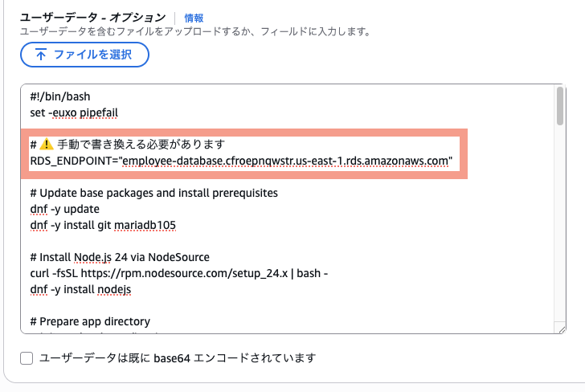The image size is (585, 392).
Task: Place cursor on the #!/bin/bash line
Action: tap(60, 96)
